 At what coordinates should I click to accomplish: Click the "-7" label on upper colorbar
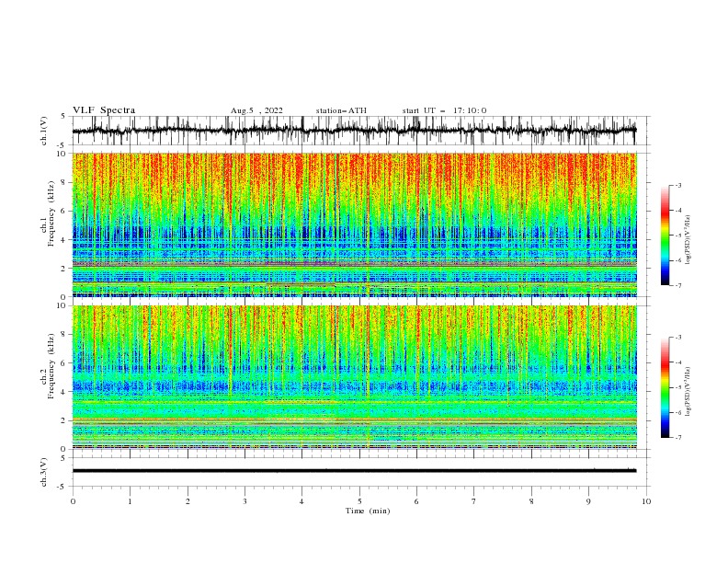click(678, 285)
